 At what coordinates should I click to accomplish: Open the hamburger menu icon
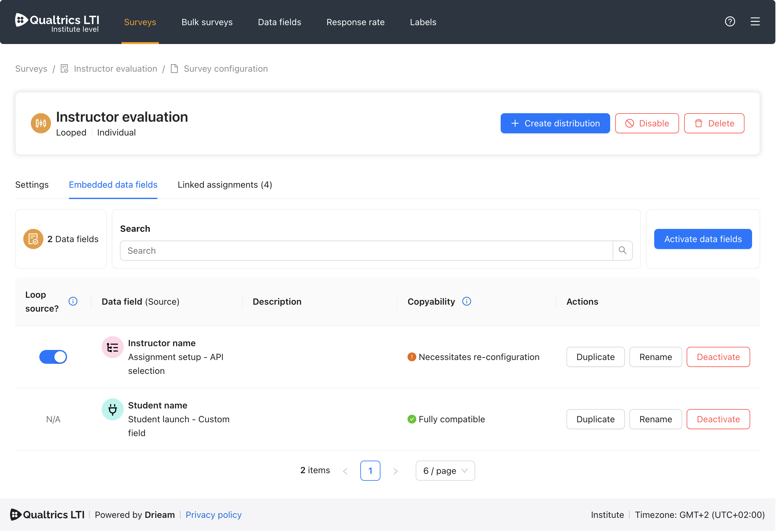pos(756,22)
